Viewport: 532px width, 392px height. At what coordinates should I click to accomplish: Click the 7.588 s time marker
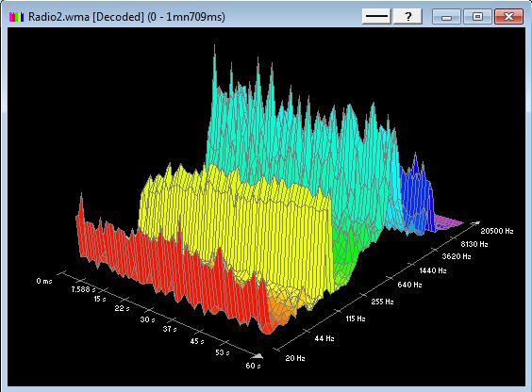coord(83,289)
